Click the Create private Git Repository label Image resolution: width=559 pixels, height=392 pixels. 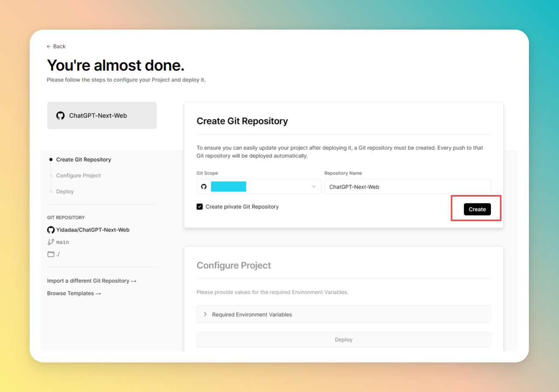242,207
